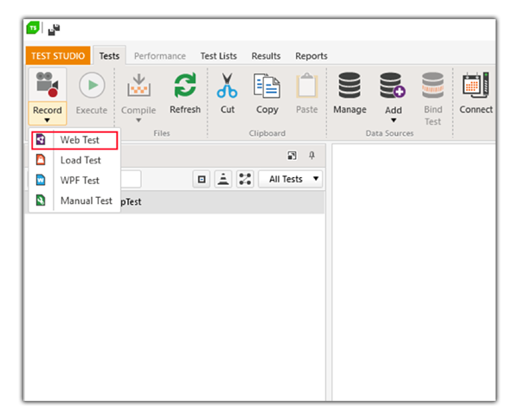Switch to the Reports tab
Image resolution: width=519 pixels, height=420 pixels.
pos(311,56)
